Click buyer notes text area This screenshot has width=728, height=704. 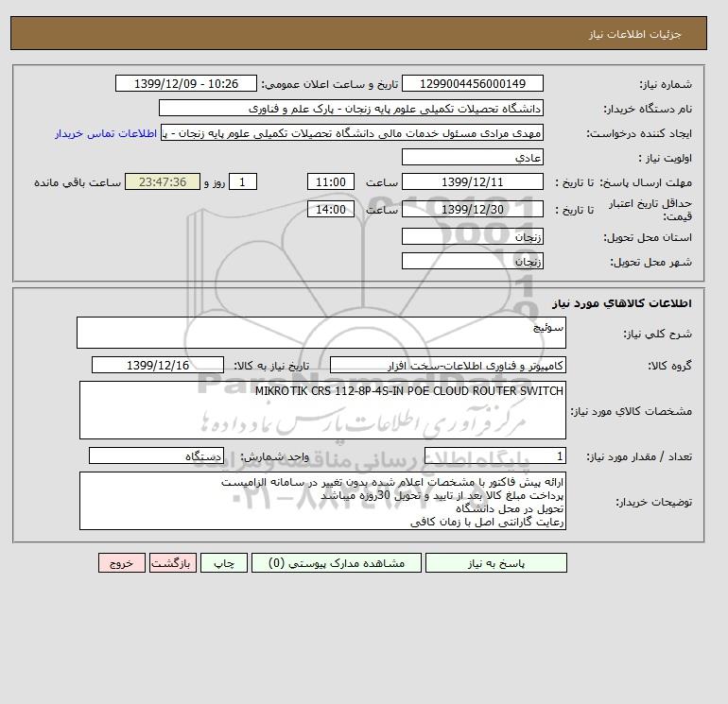point(322,501)
